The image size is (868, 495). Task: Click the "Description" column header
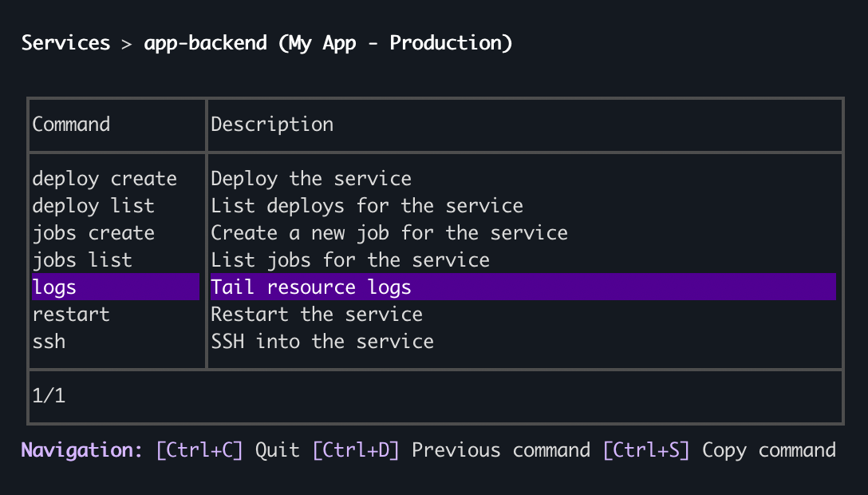pos(272,125)
